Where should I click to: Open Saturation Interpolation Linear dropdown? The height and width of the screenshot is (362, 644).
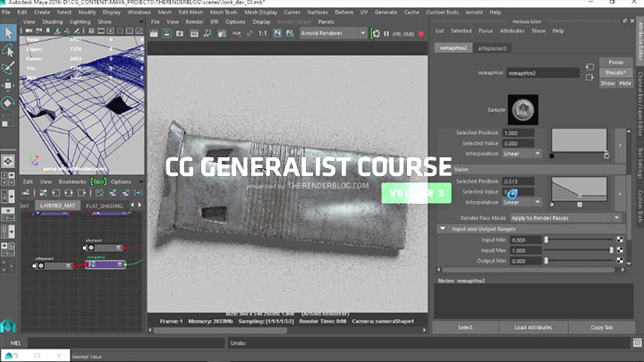(522, 154)
